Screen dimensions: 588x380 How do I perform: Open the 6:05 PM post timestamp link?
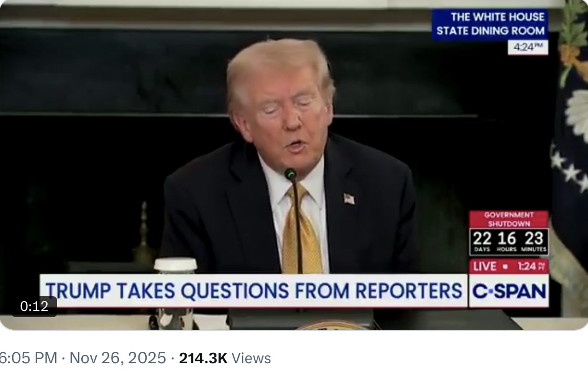(x=28, y=358)
